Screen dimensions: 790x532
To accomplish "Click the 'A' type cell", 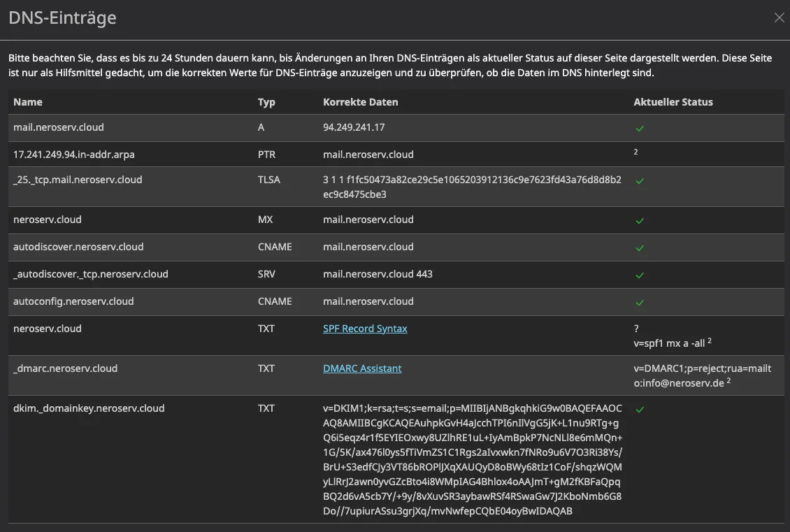I will (261, 127).
